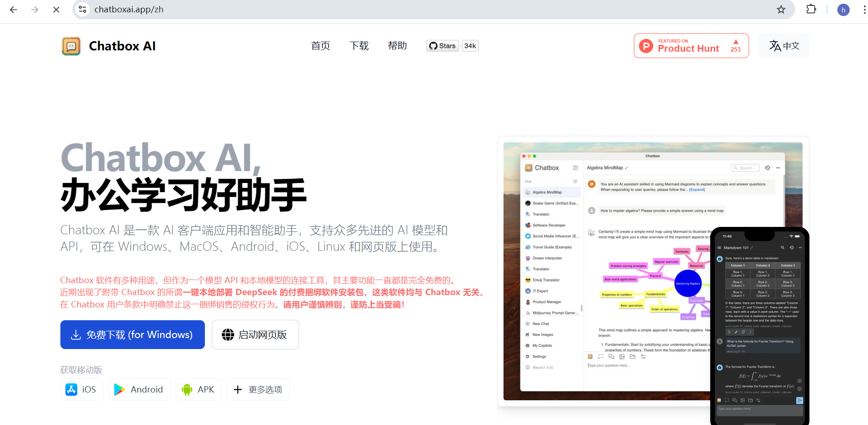Select Travel Guide (Example) in sidebar
Screen dimensions: 868x425
click(x=552, y=247)
